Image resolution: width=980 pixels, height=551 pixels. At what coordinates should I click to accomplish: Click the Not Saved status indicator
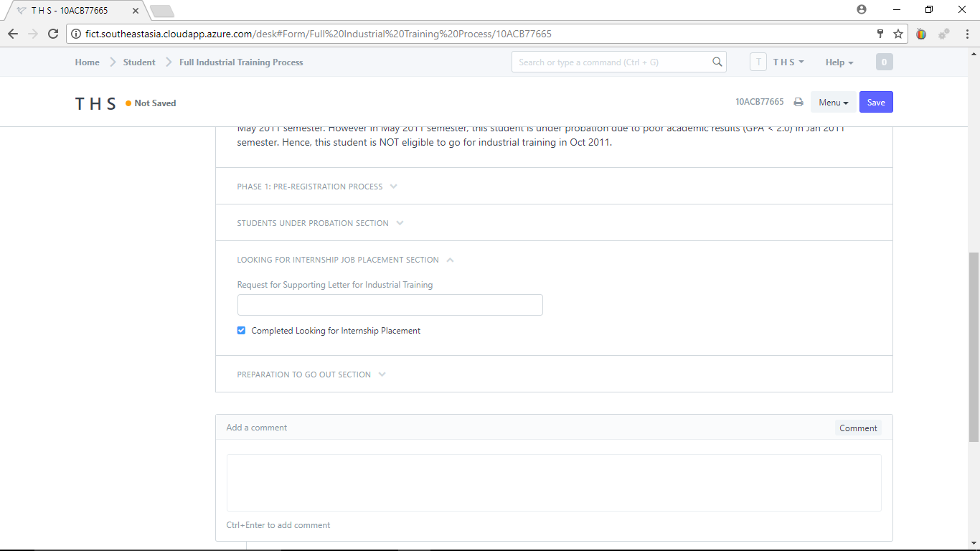coord(151,103)
